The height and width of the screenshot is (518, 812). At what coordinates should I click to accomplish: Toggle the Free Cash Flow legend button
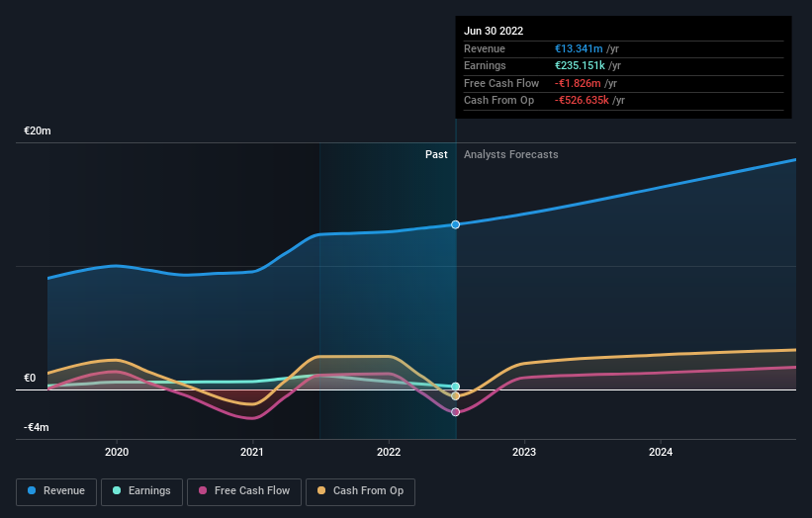pyautogui.click(x=244, y=491)
